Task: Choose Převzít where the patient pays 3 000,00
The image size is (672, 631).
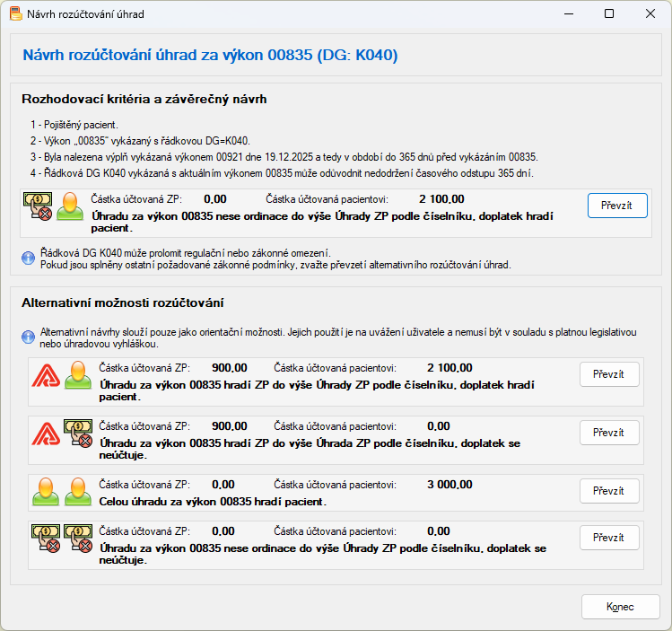Action: coord(608,491)
